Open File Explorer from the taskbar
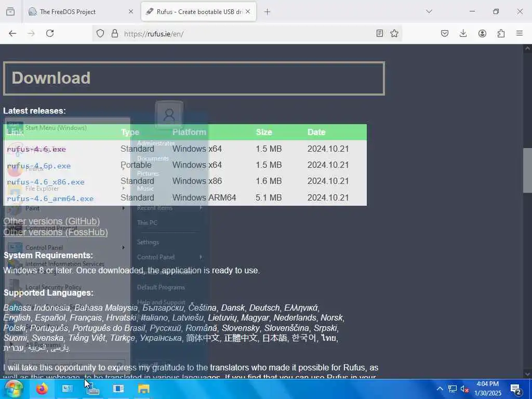532x399 pixels. coord(143,389)
